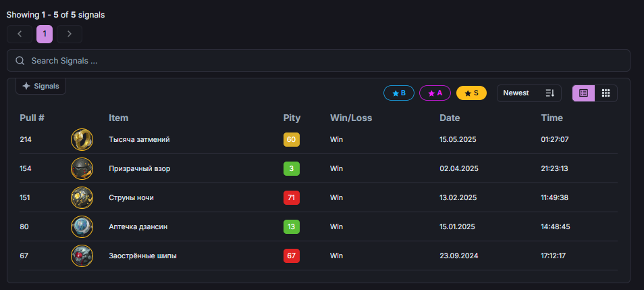This screenshot has width=644, height=290.
Task: Click the Search Signals input field
Action: tap(319, 60)
